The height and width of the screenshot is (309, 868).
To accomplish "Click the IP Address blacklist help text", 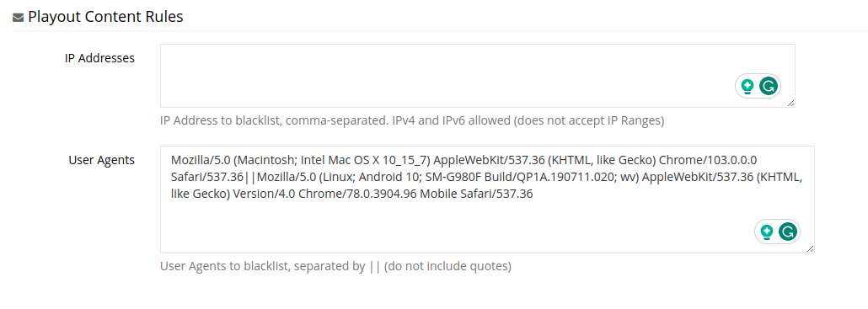I will [x=412, y=120].
